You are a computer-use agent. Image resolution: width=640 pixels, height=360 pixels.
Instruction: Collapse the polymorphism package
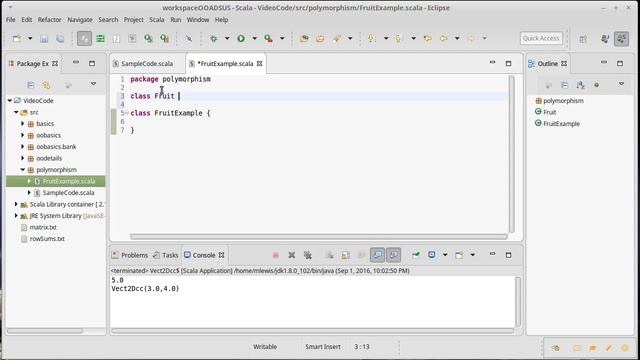click(x=23, y=169)
